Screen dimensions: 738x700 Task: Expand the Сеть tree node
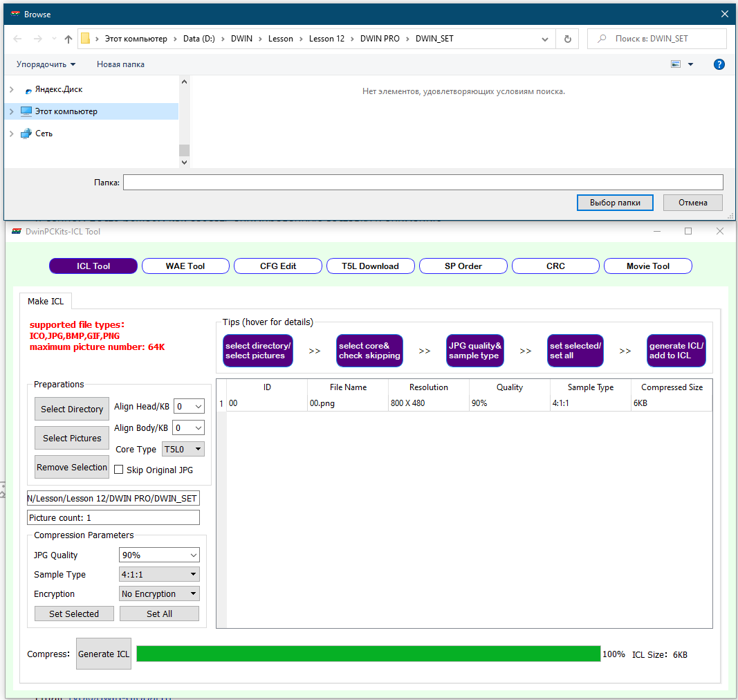12,133
